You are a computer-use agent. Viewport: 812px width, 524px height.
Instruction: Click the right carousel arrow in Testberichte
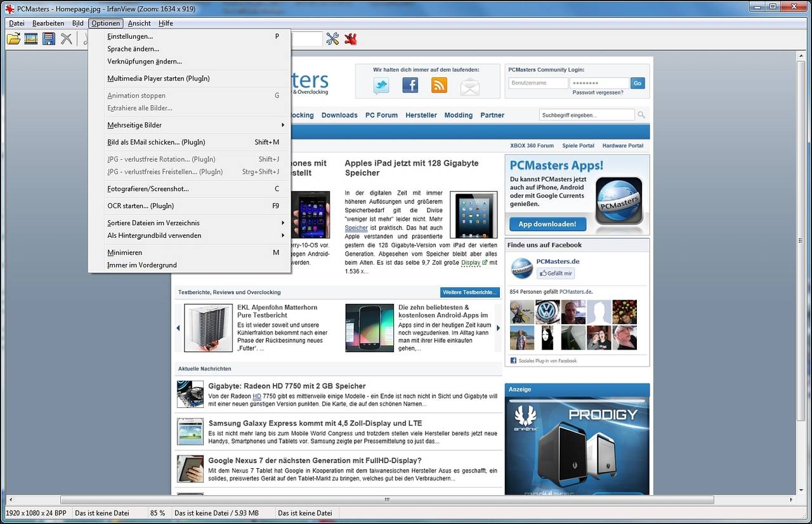tap(498, 328)
